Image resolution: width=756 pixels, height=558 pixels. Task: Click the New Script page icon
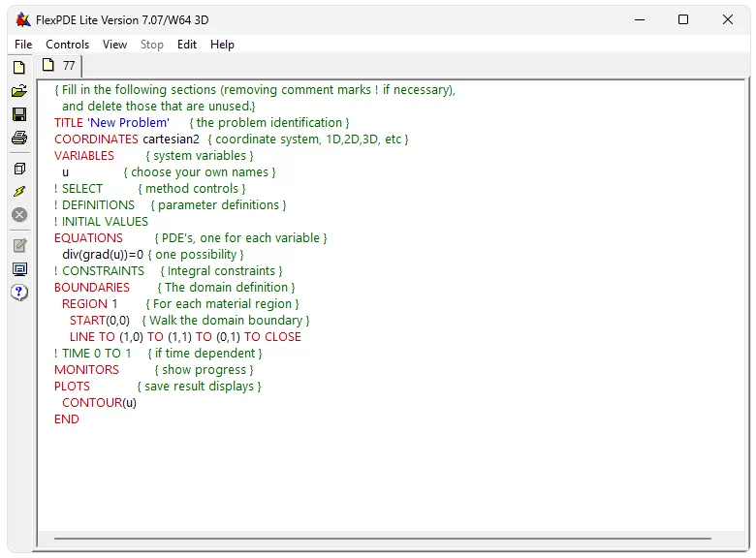pos(19,68)
